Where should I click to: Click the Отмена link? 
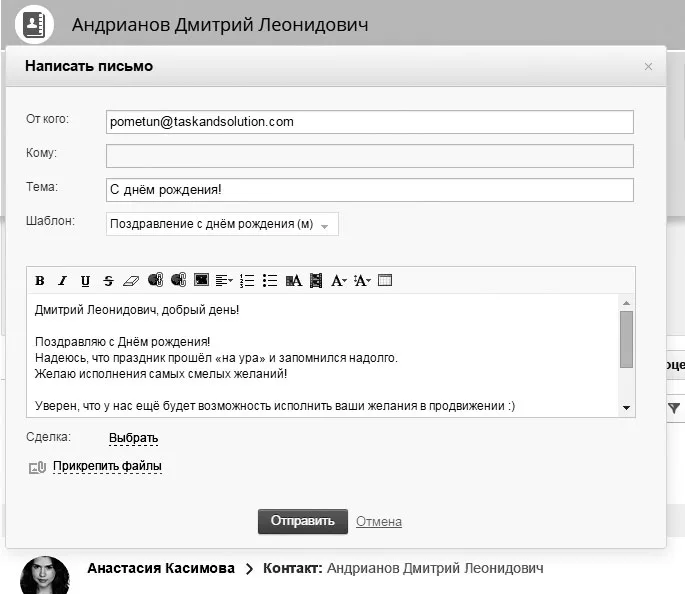[x=379, y=521]
